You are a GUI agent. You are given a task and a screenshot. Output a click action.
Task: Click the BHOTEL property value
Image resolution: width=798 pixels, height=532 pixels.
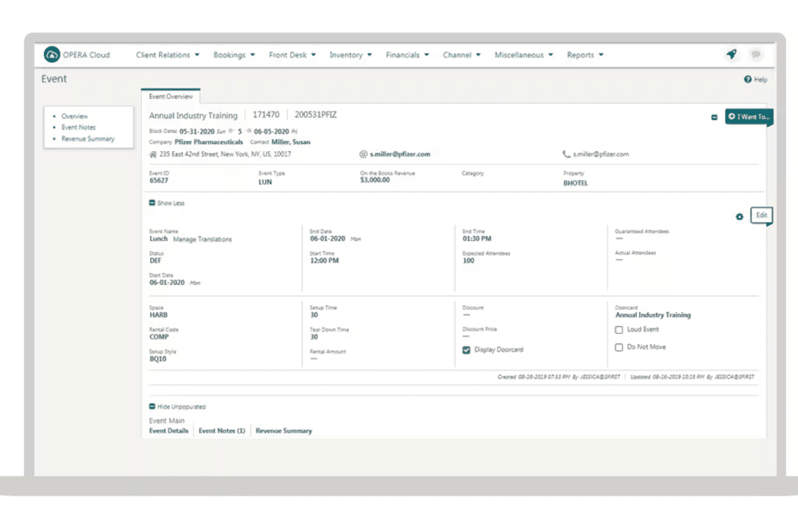tap(575, 183)
